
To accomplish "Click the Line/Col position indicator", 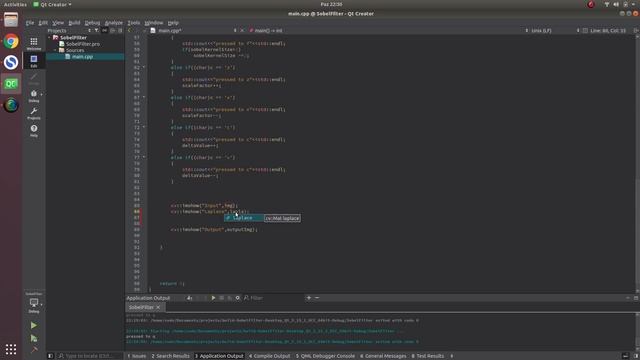I will [x=608, y=31].
